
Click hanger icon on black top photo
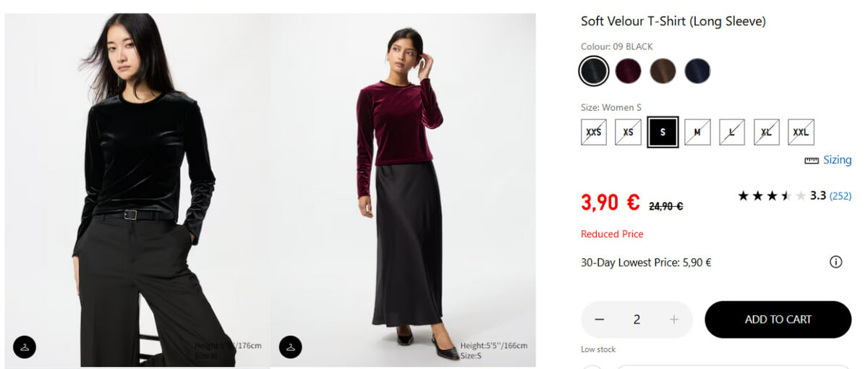(25, 347)
